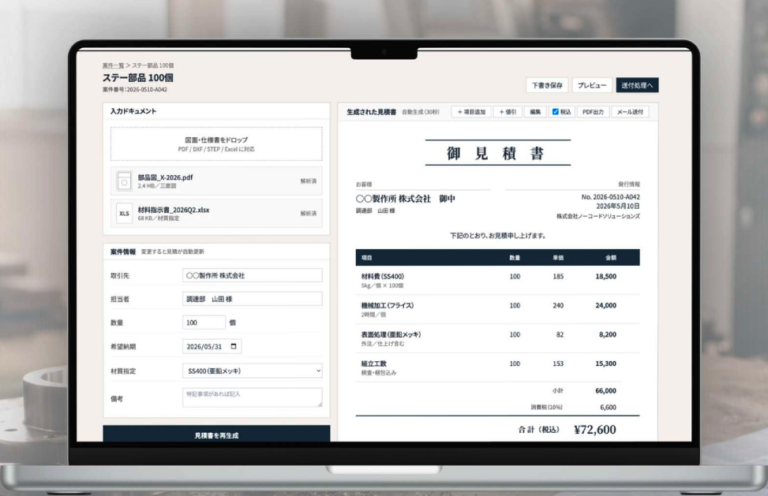This screenshot has height=496, width=768.
Task: Click the 15,300 amount cell
Action: pyautogui.click(x=606, y=364)
